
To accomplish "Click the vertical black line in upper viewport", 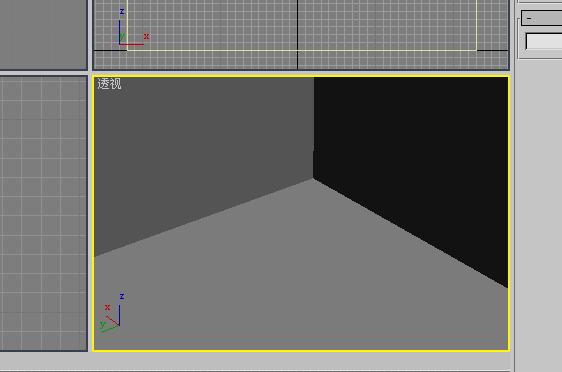I will pyautogui.click(x=297, y=34).
